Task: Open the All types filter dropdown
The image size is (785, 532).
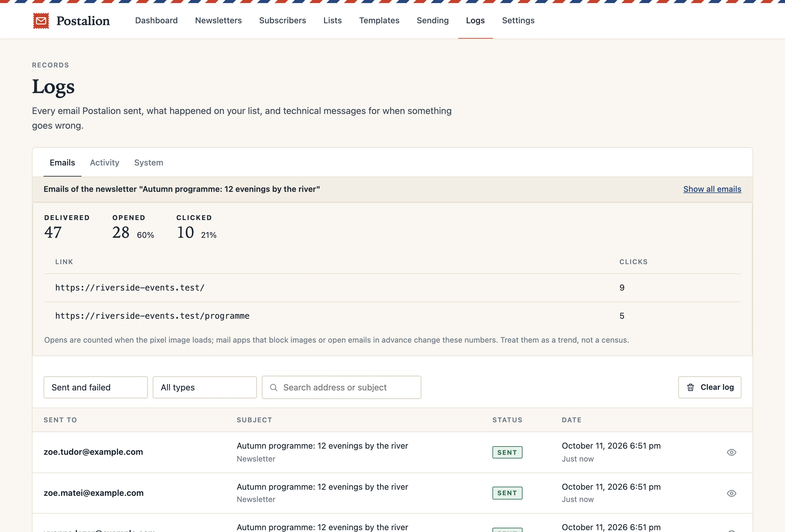Action: click(205, 388)
